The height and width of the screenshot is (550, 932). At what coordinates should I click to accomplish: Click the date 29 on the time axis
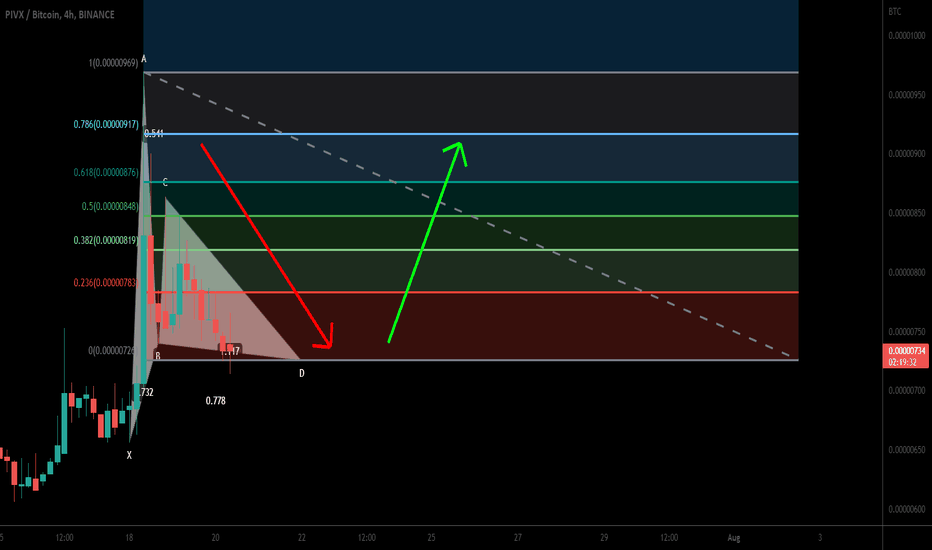click(x=603, y=538)
